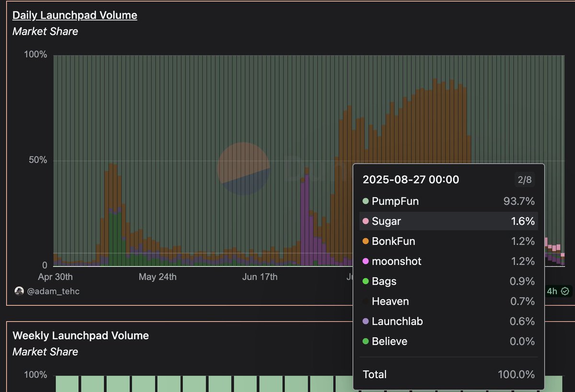
Task: Click the Heaven label in tooltip
Action: (390, 301)
